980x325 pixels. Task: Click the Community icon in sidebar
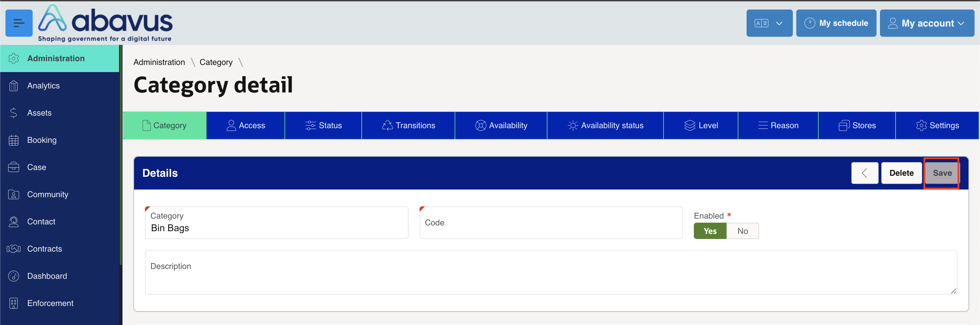14,194
